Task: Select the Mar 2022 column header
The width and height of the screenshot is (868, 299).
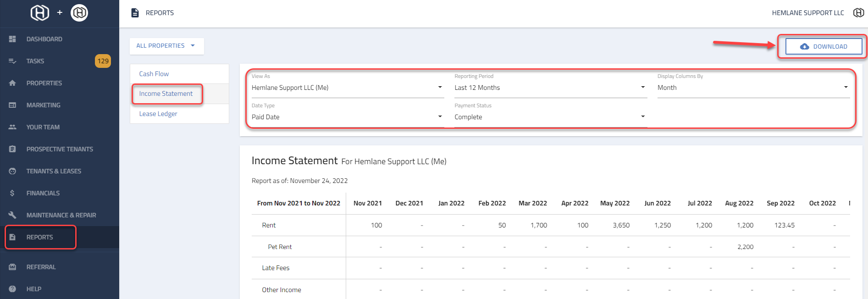Action: (533, 203)
